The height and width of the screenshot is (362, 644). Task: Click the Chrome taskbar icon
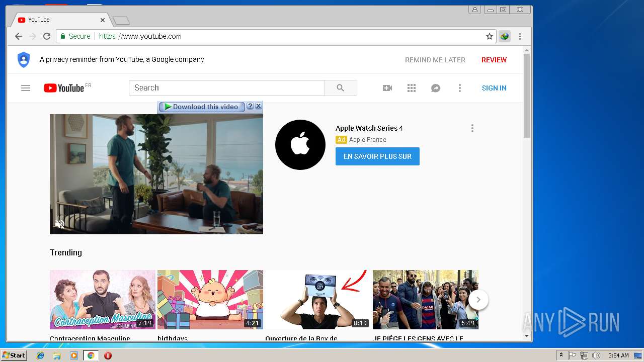click(x=91, y=355)
